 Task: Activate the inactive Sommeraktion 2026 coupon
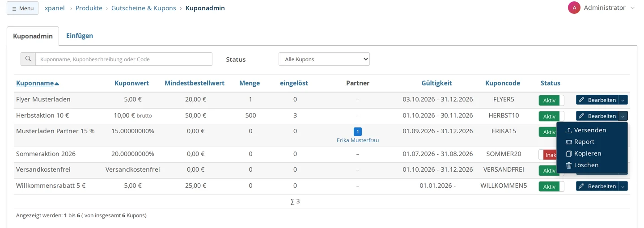click(x=547, y=155)
